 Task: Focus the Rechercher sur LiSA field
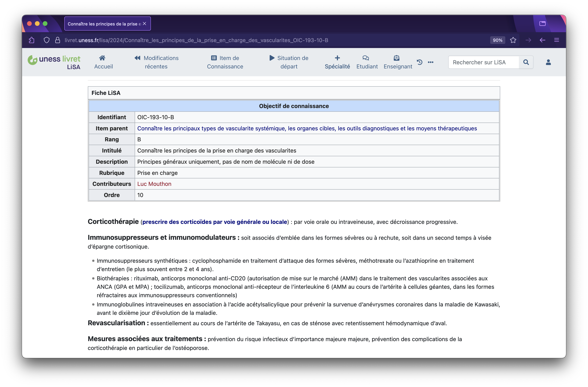(483, 62)
